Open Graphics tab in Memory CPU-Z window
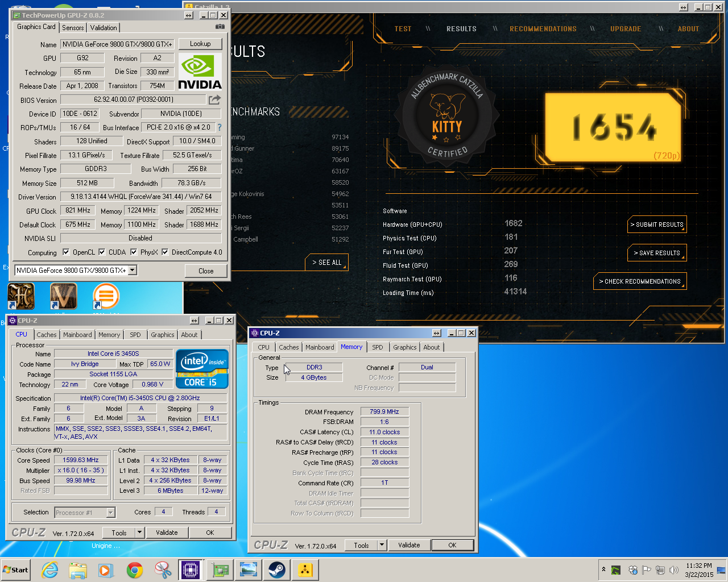 coord(405,347)
